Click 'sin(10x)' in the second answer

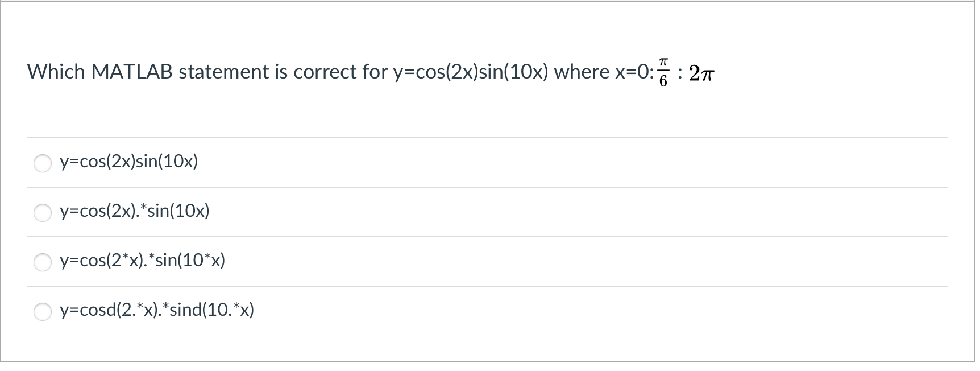pyautogui.click(x=178, y=212)
